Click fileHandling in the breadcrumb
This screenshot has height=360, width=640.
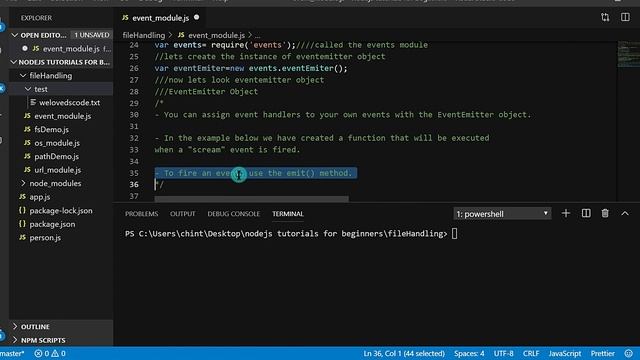pos(144,35)
